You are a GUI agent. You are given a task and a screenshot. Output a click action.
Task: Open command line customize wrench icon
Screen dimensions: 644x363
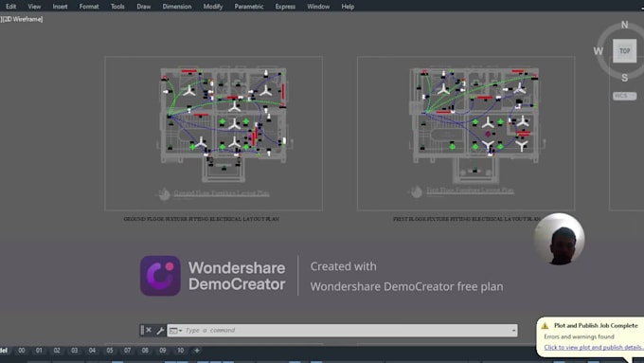pyautogui.click(x=160, y=331)
